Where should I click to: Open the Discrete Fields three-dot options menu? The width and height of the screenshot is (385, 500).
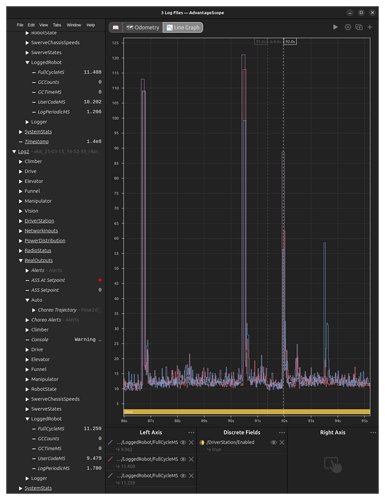click(282, 432)
